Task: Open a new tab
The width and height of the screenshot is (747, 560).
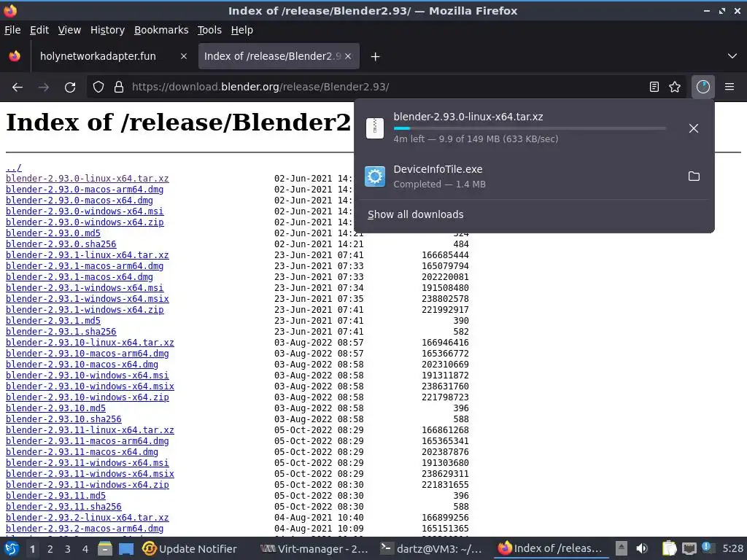Action: (376, 57)
